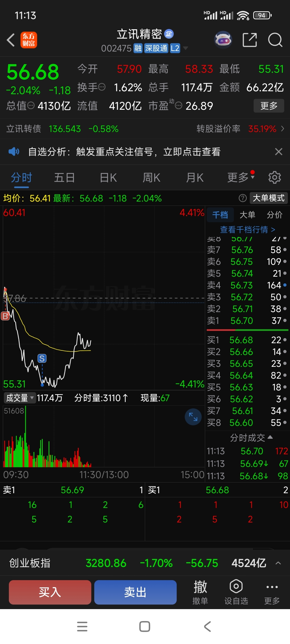This screenshot has width=290, height=644.
Task: Select the 分时 chart tab
Action: (21, 178)
